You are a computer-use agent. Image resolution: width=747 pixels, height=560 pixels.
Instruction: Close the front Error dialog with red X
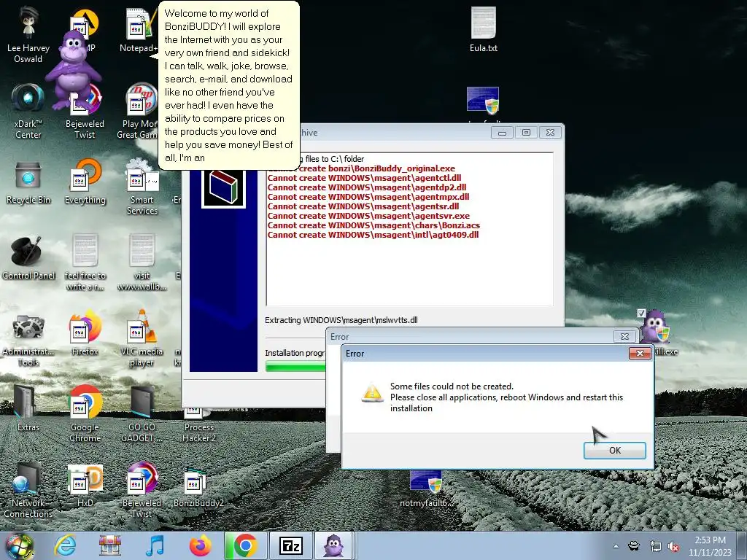640,354
